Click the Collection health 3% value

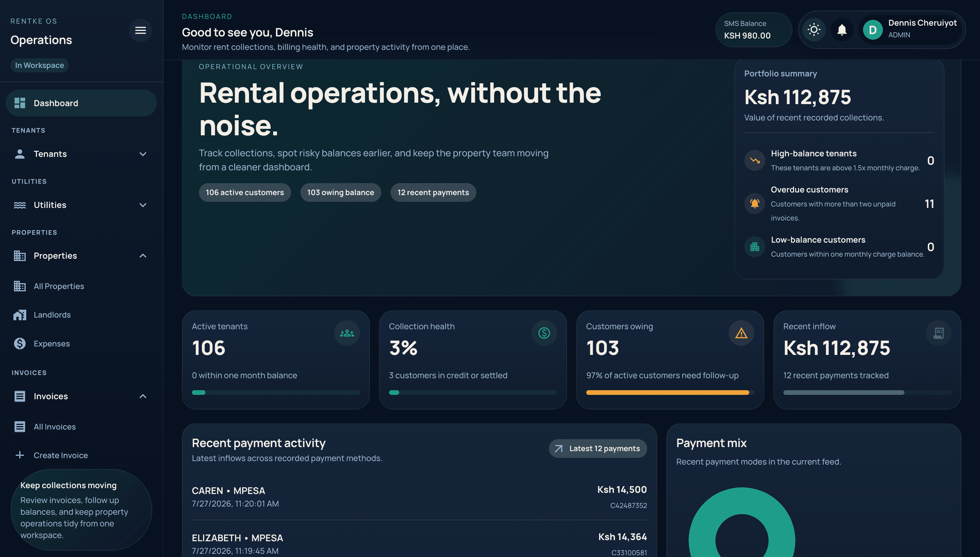pos(403,348)
